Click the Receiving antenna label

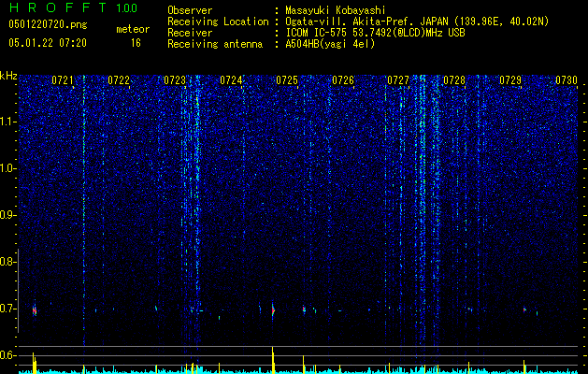[215, 44]
